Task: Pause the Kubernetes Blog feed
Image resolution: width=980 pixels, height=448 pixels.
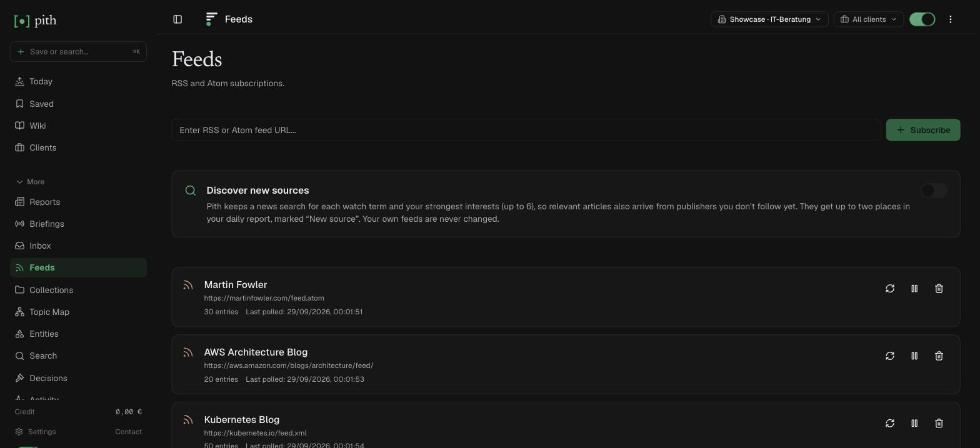Action: point(914,424)
